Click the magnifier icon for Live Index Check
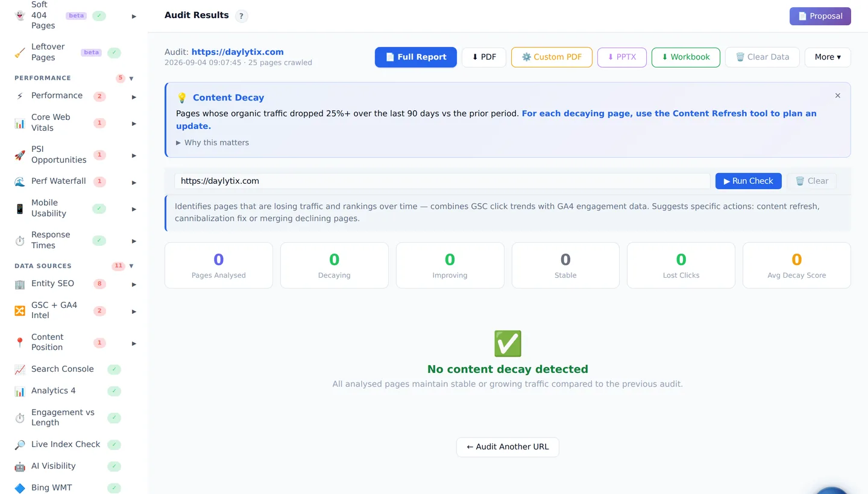Image resolution: width=868 pixels, height=494 pixels. [20, 445]
